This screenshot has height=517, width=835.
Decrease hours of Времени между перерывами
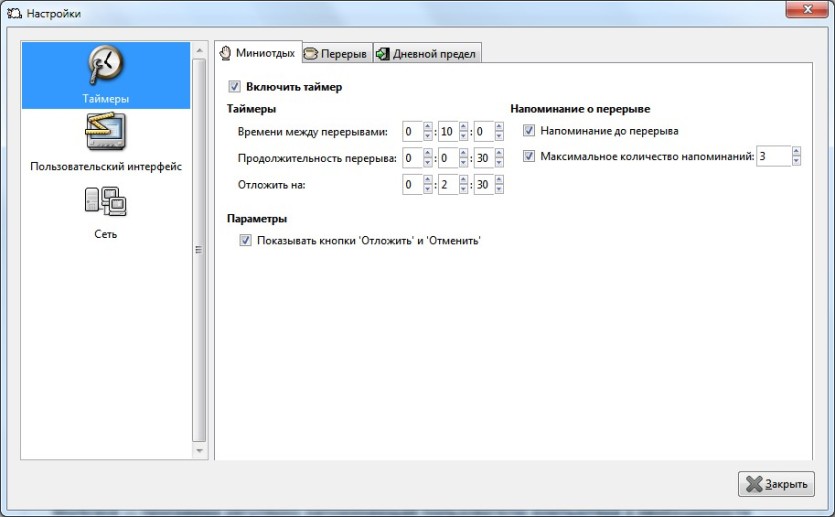point(428,136)
